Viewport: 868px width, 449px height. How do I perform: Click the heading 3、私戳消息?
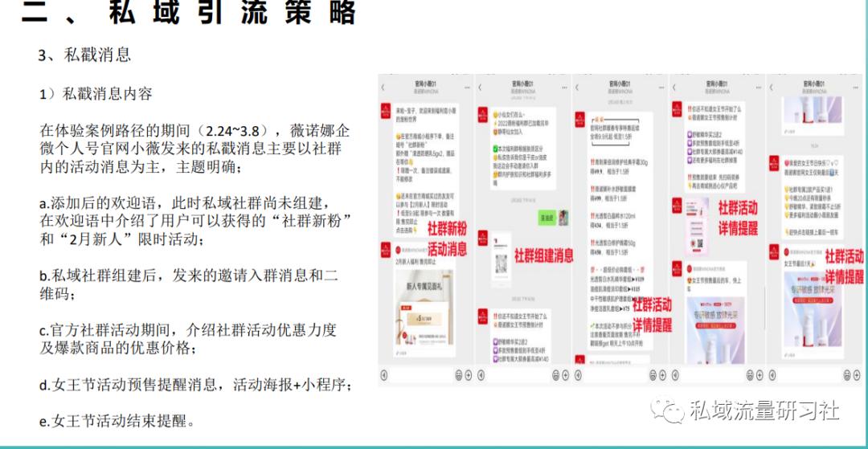(84, 54)
